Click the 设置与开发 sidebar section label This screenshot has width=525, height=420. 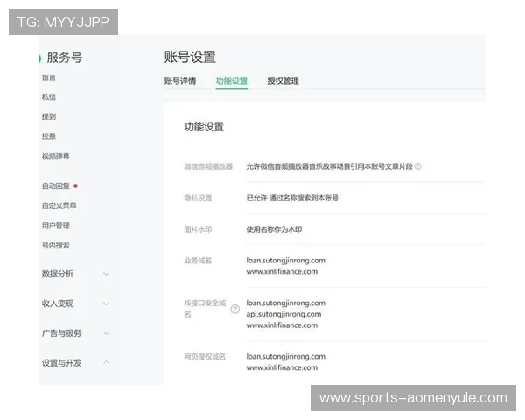(x=61, y=363)
